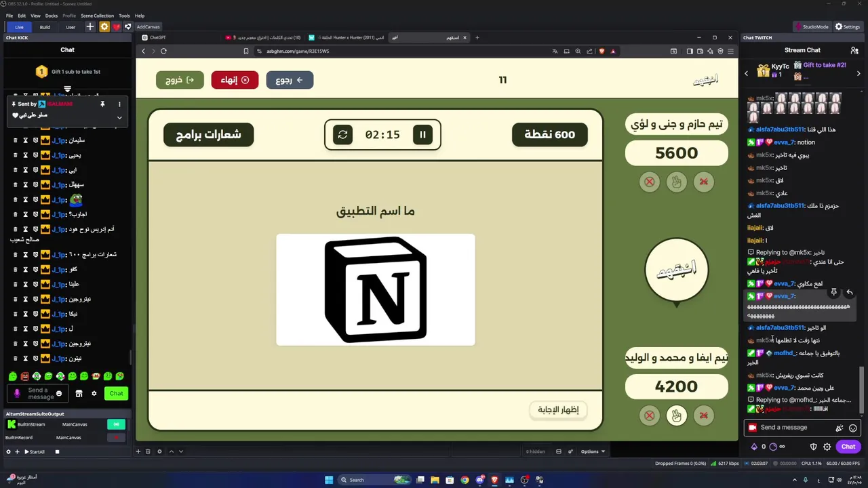Click the plus icon beside User tab
Viewport: 868px width, 488px height.
90,27
